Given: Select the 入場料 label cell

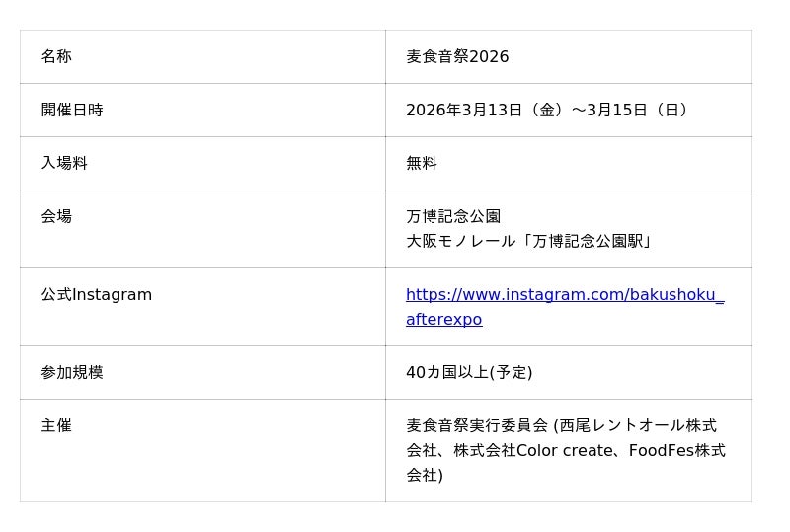Looking at the screenshot, I should click(64, 164).
